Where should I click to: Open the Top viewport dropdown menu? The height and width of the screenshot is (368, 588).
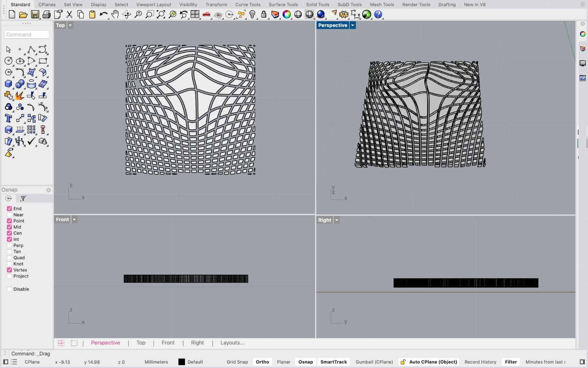click(70, 25)
